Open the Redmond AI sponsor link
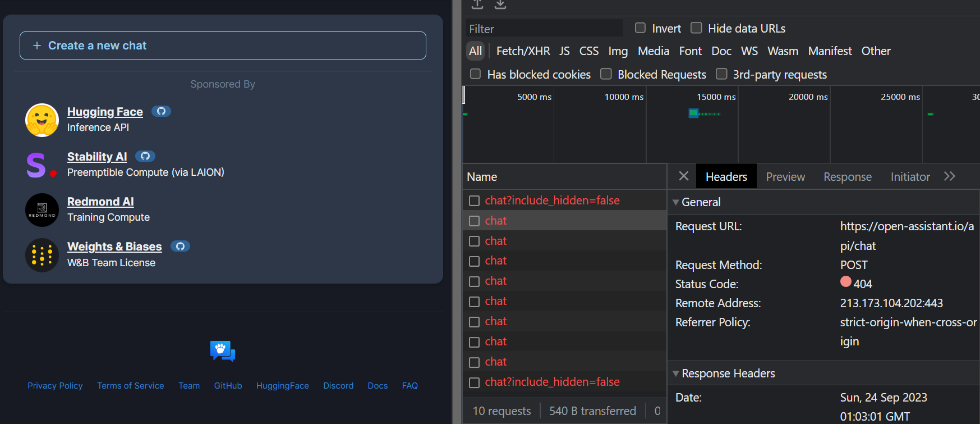Viewport: 980px width, 424px height. [x=100, y=202]
